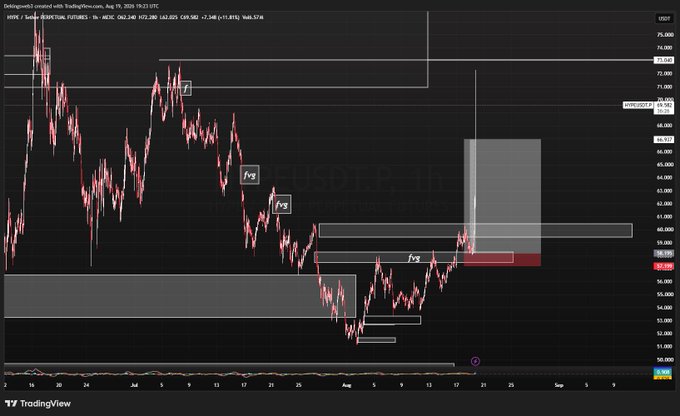
Task: Select the fvg label inside the 58.000 rectangle
Action: click(414, 258)
